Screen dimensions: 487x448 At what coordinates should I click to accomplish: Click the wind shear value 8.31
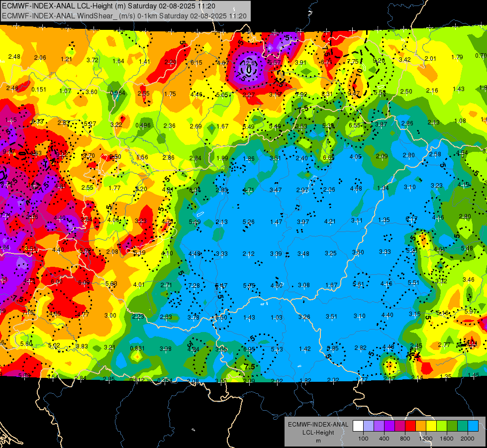click(327, 94)
